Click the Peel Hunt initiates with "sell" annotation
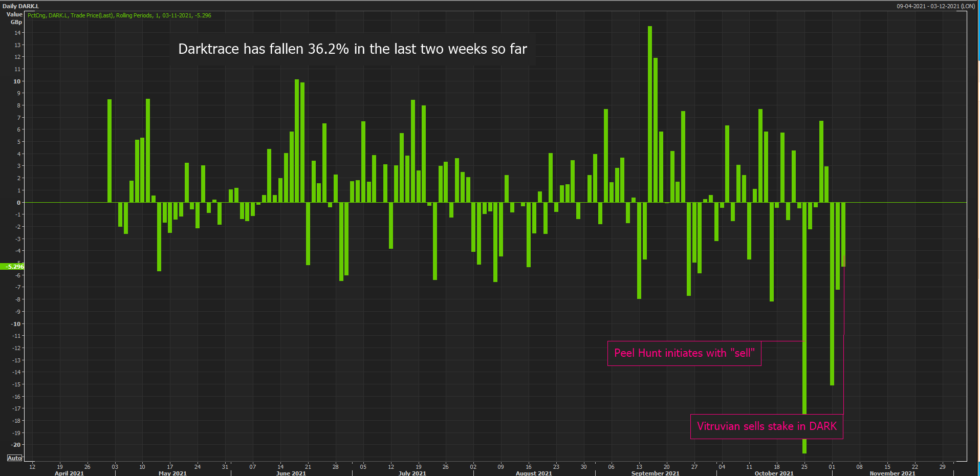This screenshot has height=476, width=980. click(684, 353)
